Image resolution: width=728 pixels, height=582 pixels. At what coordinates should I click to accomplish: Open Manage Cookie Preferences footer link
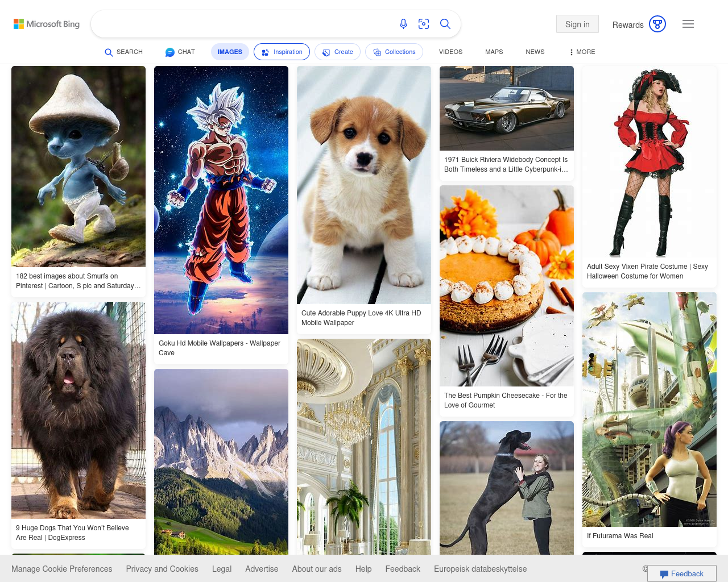click(61, 569)
